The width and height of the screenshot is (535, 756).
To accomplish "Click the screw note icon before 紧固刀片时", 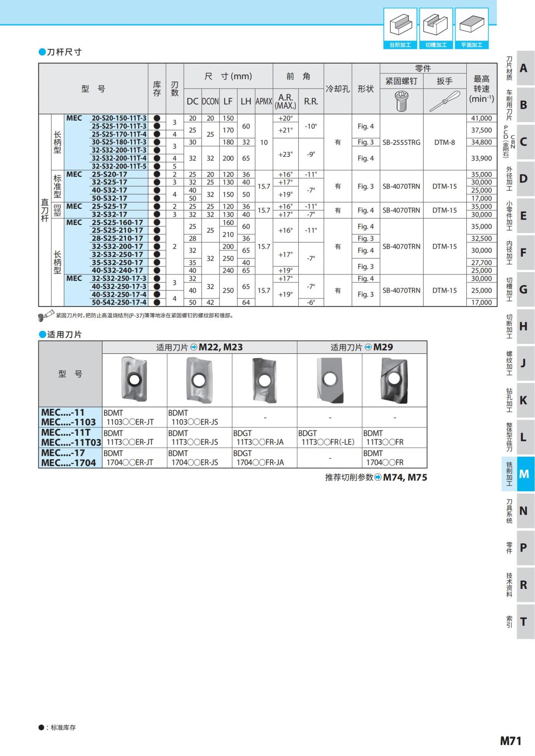I will pos(46,315).
